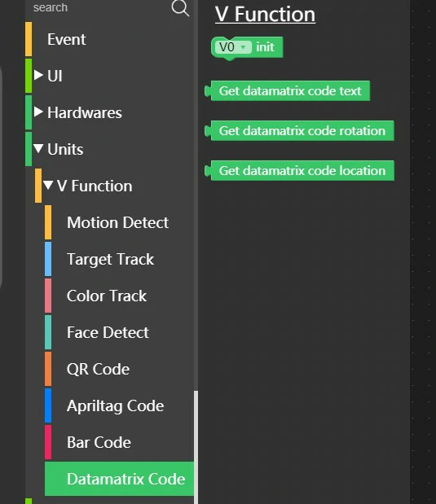Viewport: 436px width, 504px height.
Task: Open the V0 dropdown in init block
Action: click(233, 47)
